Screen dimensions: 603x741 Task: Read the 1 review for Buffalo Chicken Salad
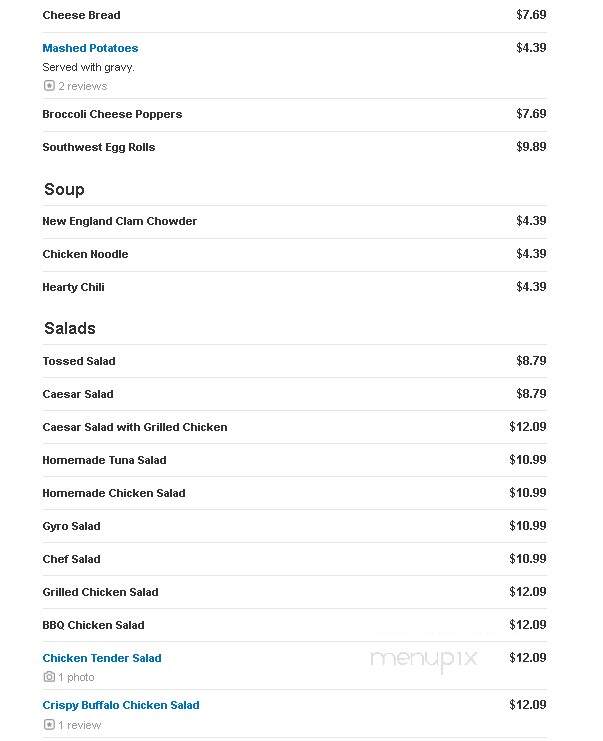click(79, 724)
